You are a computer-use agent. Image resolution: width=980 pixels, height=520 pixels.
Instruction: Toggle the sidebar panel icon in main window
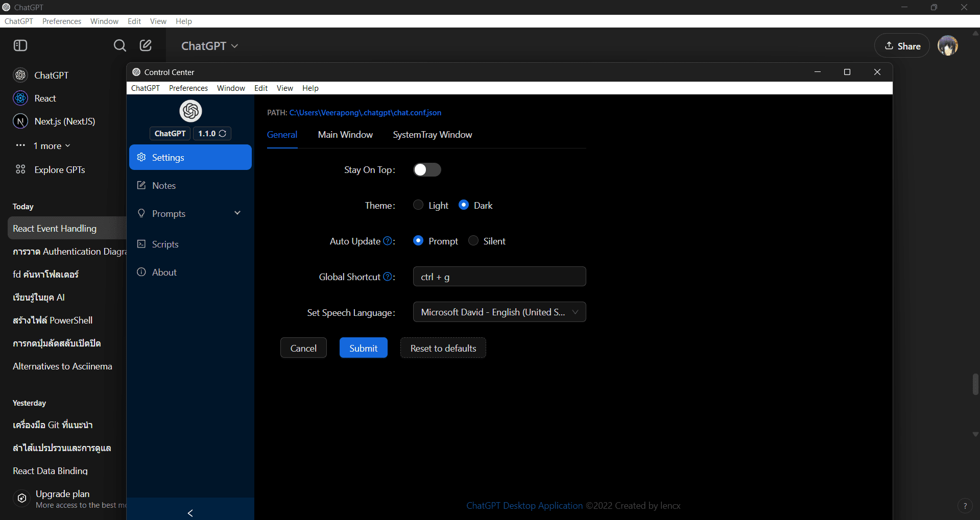pyautogui.click(x=20, y=45)
